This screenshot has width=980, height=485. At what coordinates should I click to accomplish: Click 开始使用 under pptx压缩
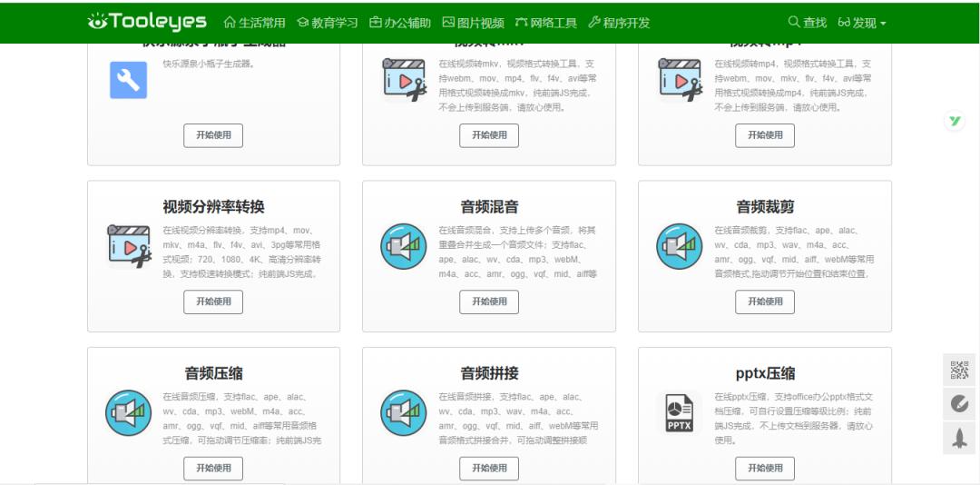(x=765, y=468)
